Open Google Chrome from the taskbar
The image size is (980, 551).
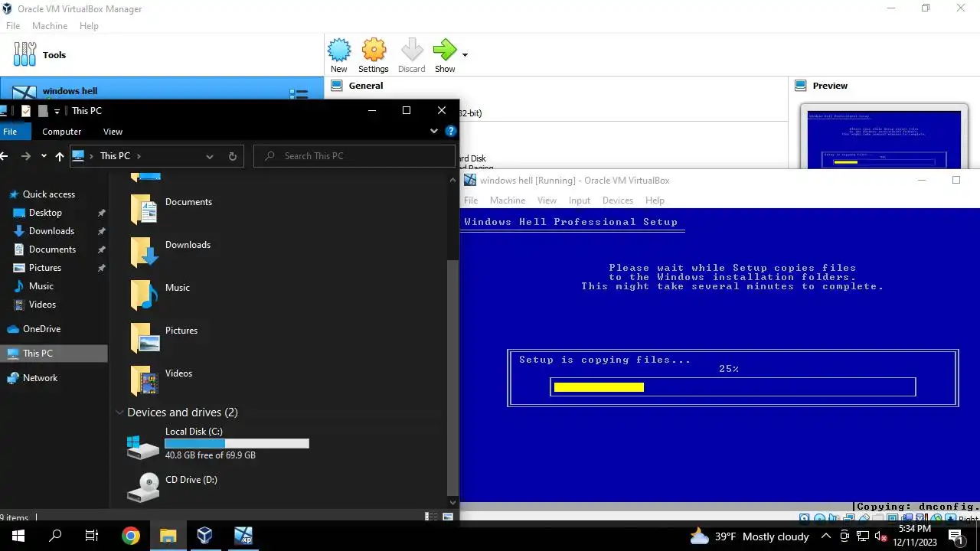pyautogui.click(x=130, y=536)
